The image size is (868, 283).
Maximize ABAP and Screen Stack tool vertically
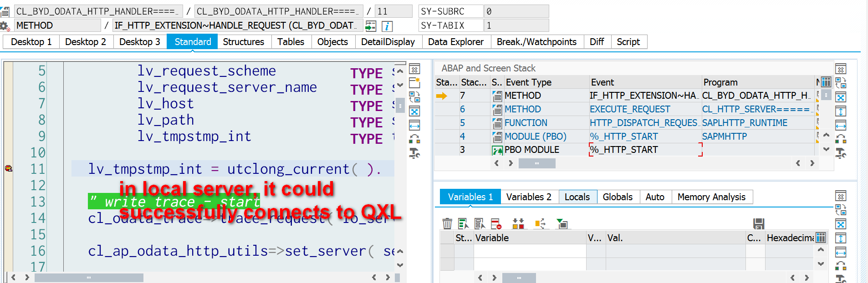pos(841,111)
